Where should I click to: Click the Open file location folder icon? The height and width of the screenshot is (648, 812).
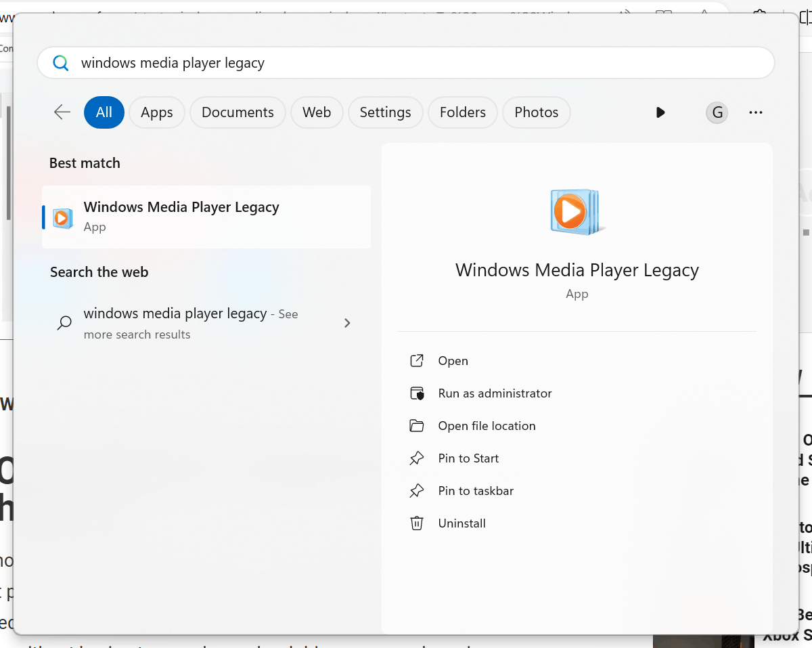click(x=417, y=426)
